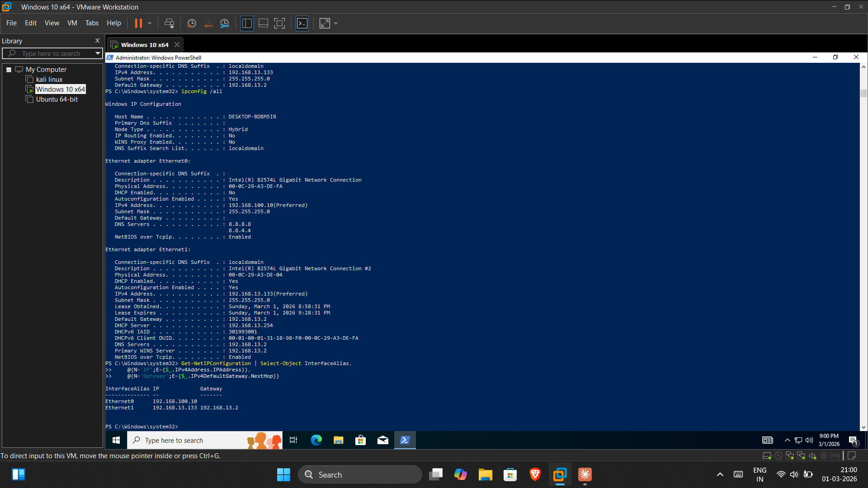Image resolution: width=868 pixels, height=488 pixels.
Task: Open host Windows 11 Start button
Action: pos(283,474)
